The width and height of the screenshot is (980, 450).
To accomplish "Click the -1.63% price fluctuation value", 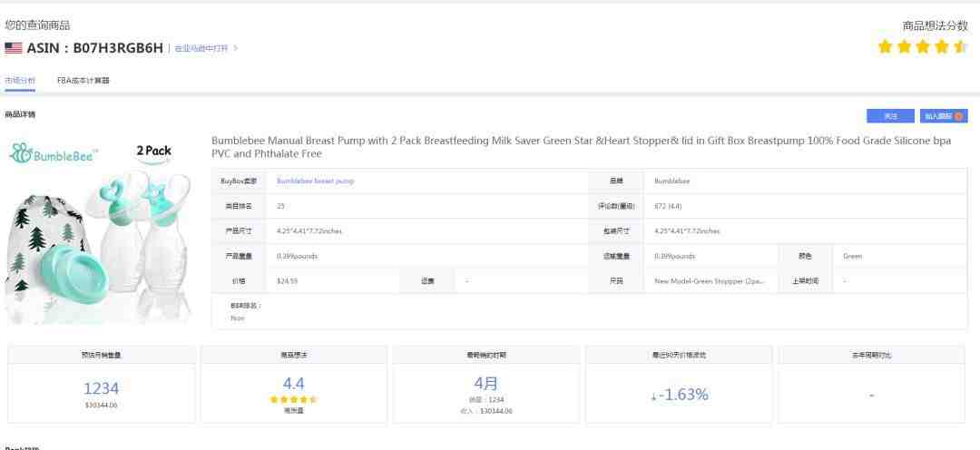I will pyautogui.click(x=685, y=395).
